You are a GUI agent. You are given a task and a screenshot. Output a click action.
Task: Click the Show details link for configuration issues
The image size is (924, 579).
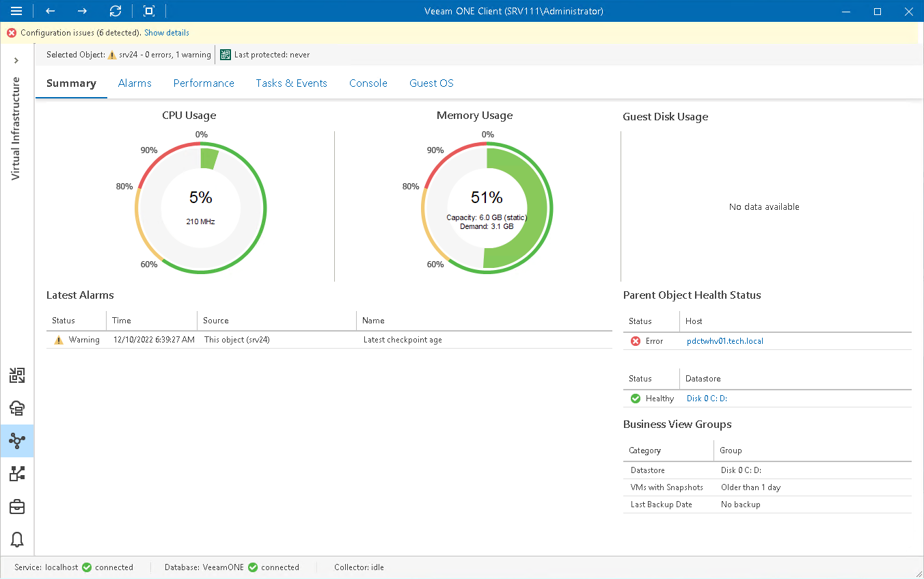(166, 32)
